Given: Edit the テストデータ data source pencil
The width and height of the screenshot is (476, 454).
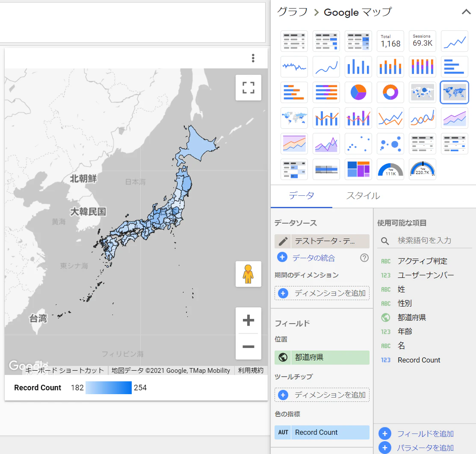Looking at the screenshot, I should tap(283, 241).
